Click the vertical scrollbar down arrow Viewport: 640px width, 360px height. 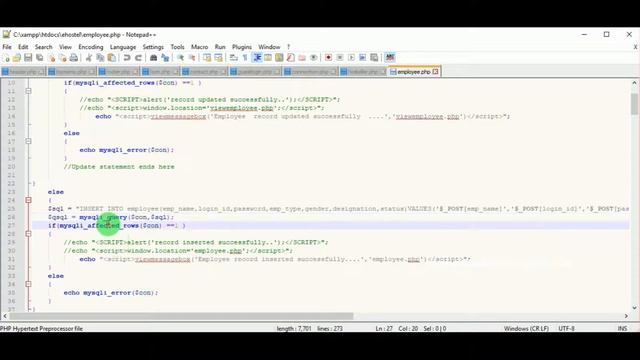pyautogui.click(x=634, y=308)
